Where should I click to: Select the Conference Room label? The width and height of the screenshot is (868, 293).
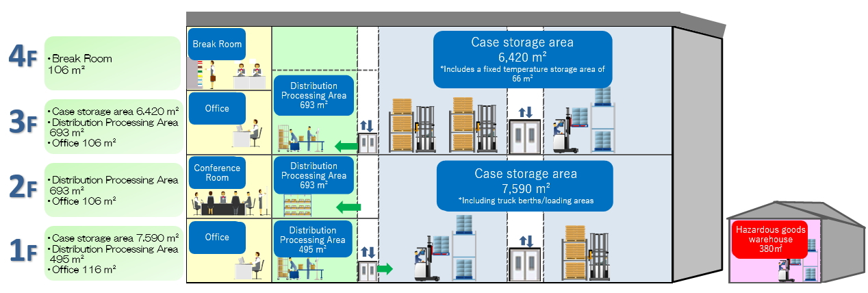click(217, 173)
